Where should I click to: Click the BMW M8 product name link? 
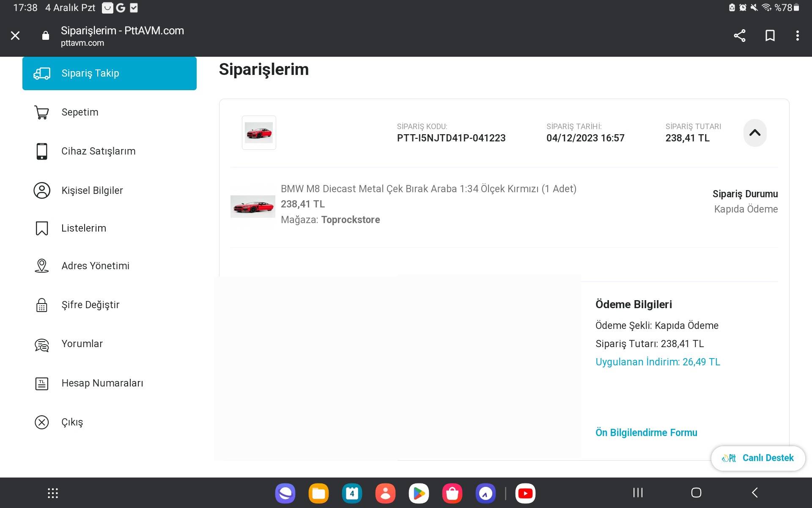tap(428, 189)
